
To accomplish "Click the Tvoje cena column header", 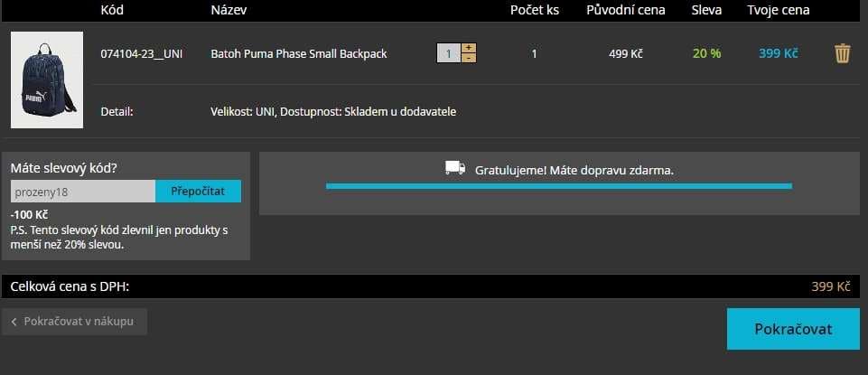I will tap(779, 10).
